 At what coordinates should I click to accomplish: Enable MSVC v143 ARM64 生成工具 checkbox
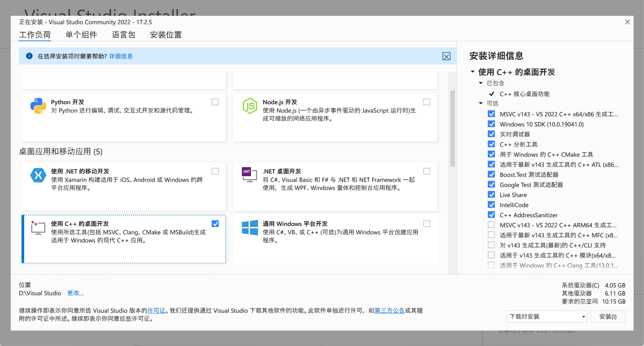click(491, 225)
